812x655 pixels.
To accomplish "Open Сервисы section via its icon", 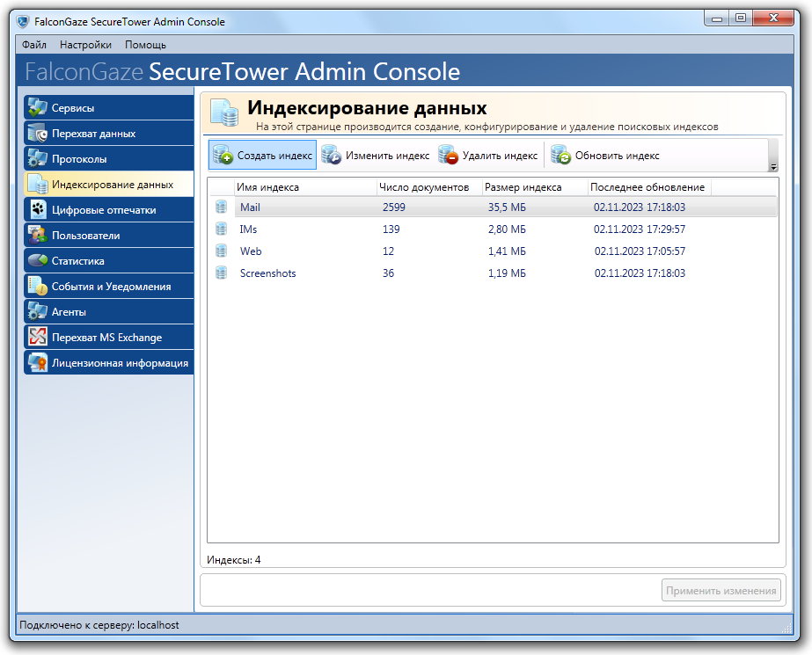I will coord(38,107).
